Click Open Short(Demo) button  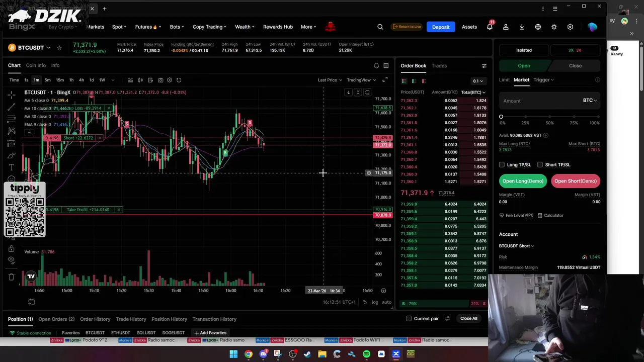click(576, 181)
